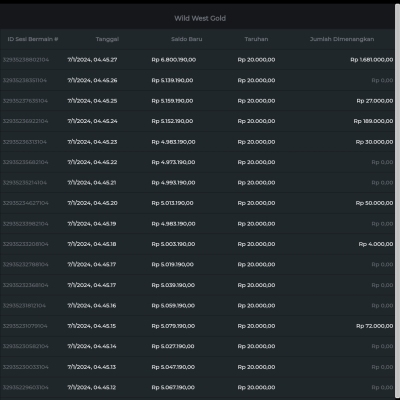Screen dimensions: 400x400
Task: Click Rp 20.000,00 bet in 04.45.23 row
Action: tap(256, 142)
